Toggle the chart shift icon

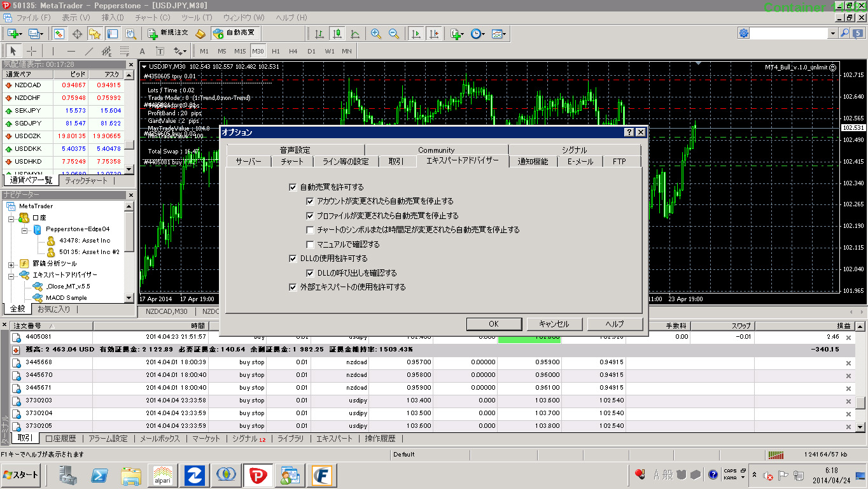coord(433,33)
